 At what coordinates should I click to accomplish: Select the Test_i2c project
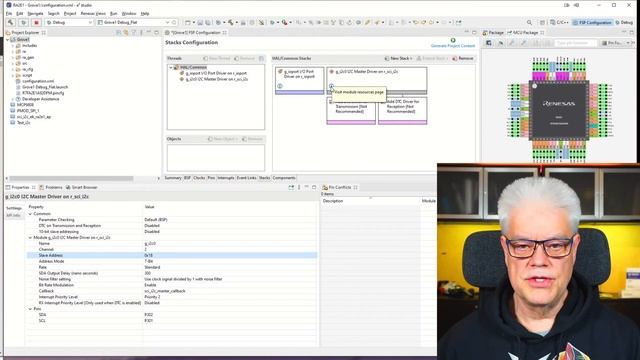(x=23, y=122)
